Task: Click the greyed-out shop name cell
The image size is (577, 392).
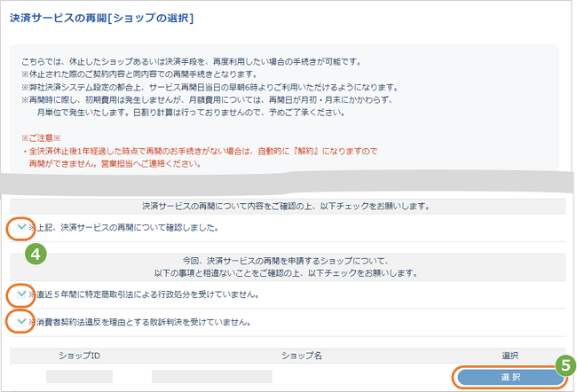Action: click(212, 377)
